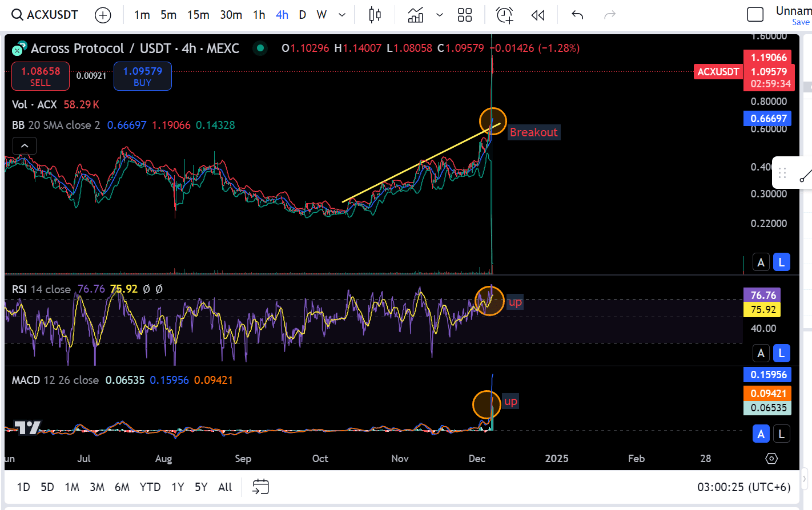Create an alert with the clock icon
Screen dimensions: 812x510
coord(505,15)
